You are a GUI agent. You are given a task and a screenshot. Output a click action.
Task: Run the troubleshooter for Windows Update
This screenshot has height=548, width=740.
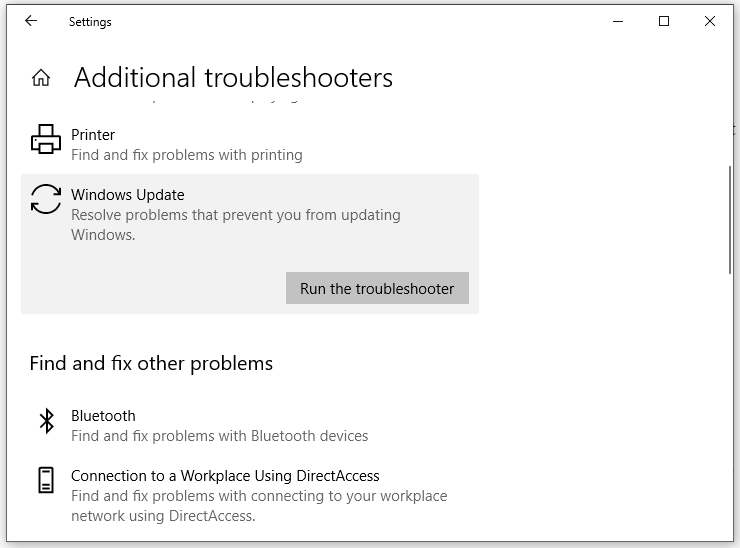point(377,288)
